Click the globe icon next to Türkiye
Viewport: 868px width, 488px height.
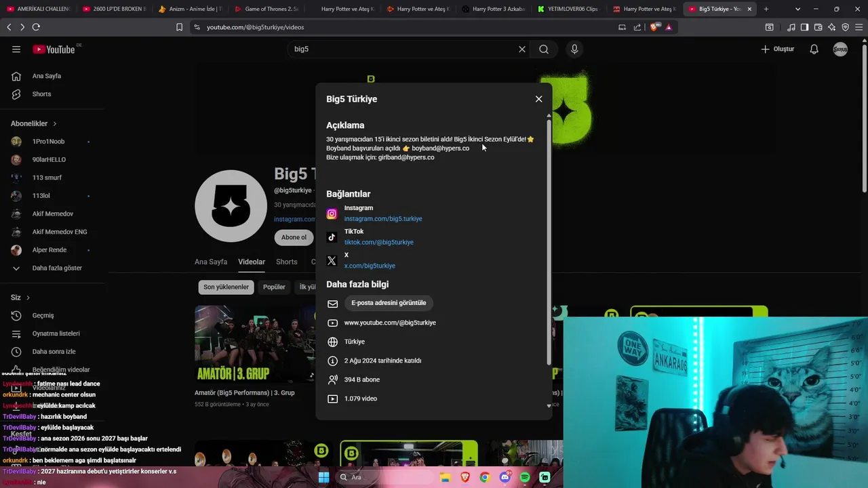332,342
